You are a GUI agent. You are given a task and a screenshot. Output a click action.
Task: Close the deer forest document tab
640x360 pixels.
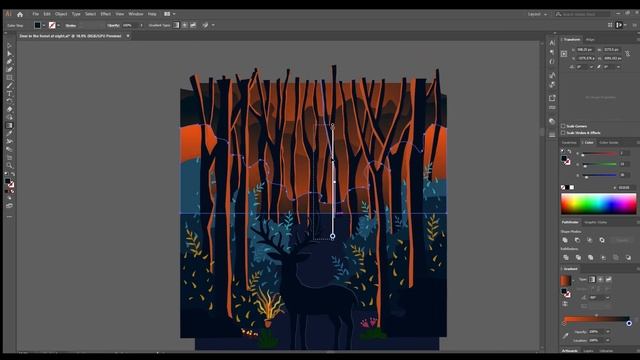point(128,36)
